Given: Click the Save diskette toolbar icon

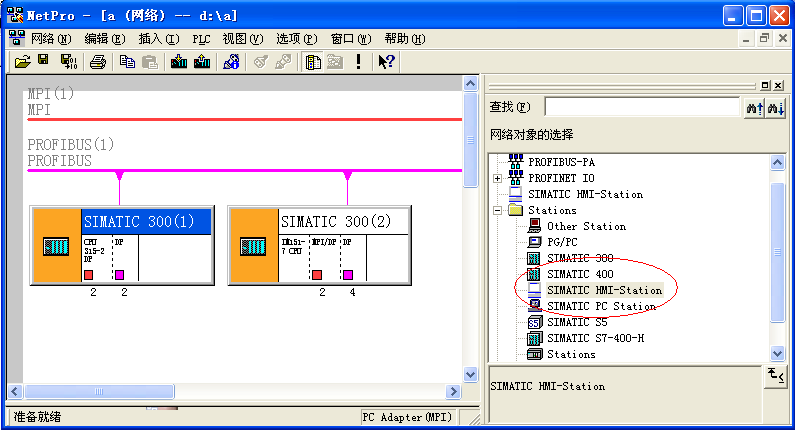Looking at the screenshot, I should [x=44, y=61].
